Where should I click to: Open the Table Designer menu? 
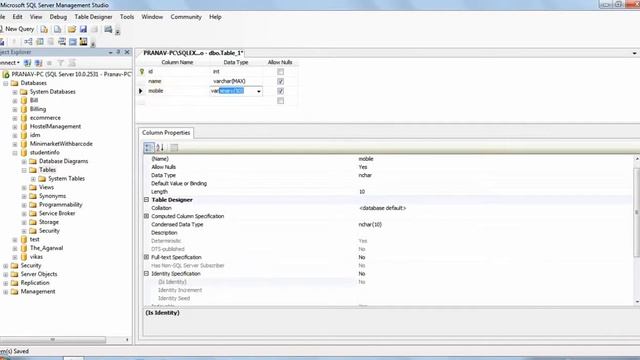93,17
